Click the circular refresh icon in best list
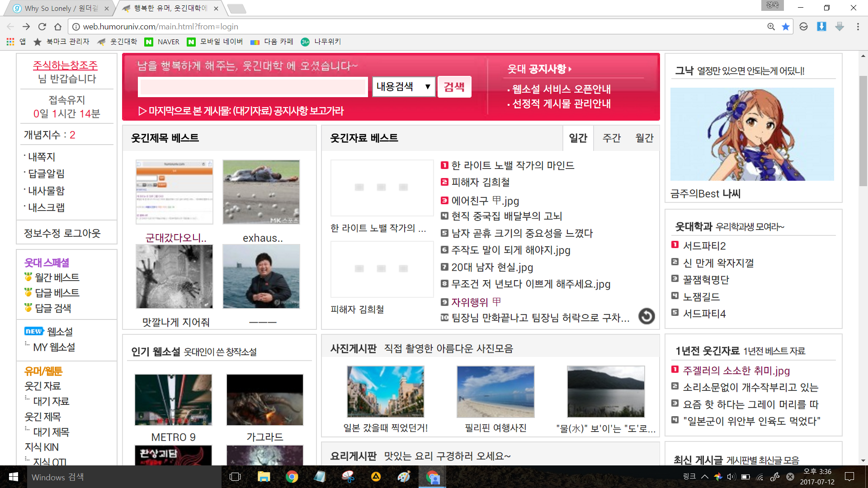Image resolution: width=868 pixels, height=488 pixels. [646, 316]
